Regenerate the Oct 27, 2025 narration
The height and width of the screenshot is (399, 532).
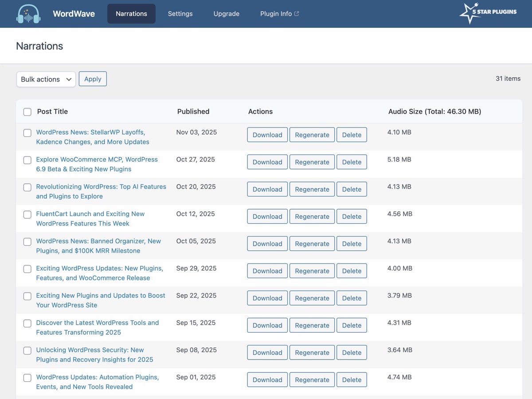click(312, 162)
